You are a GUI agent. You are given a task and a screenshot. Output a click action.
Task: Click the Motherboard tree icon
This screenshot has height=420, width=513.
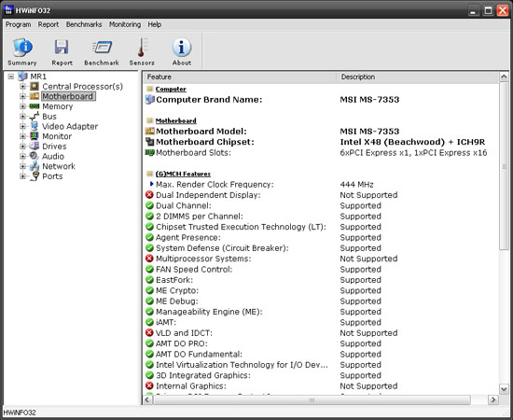pyautogui.click(x=34, y=96)
